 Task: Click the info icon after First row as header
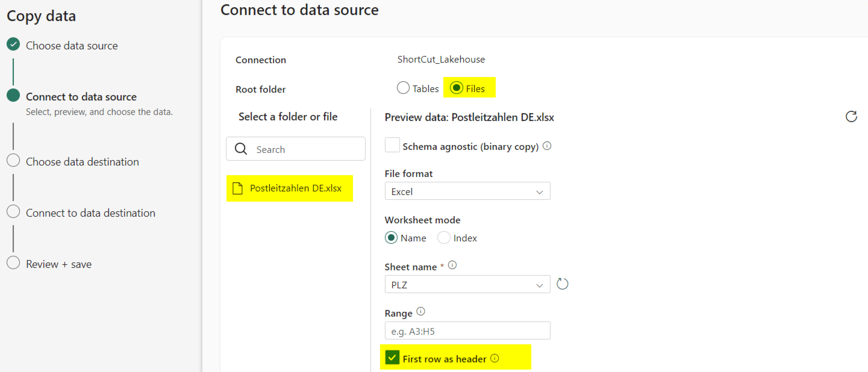point(495,358)
